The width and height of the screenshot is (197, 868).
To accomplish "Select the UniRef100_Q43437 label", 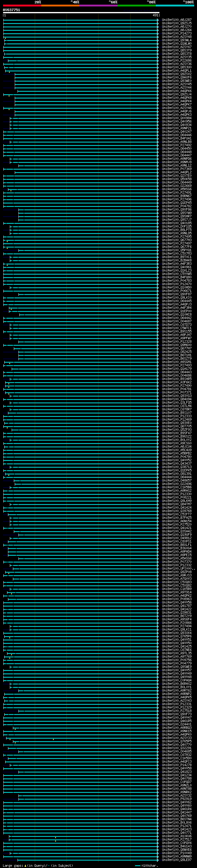I will [x=177, y=464].
